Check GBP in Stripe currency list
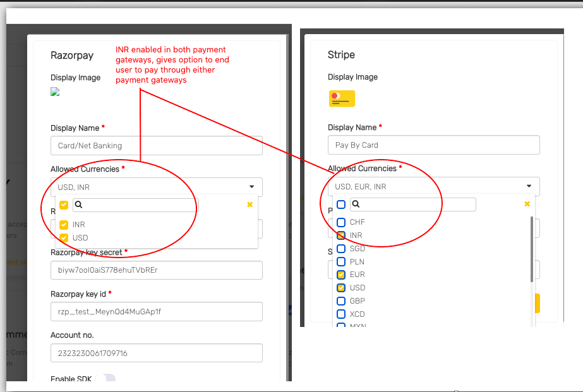This screenshot has height=392, width=583. (341, 301)
